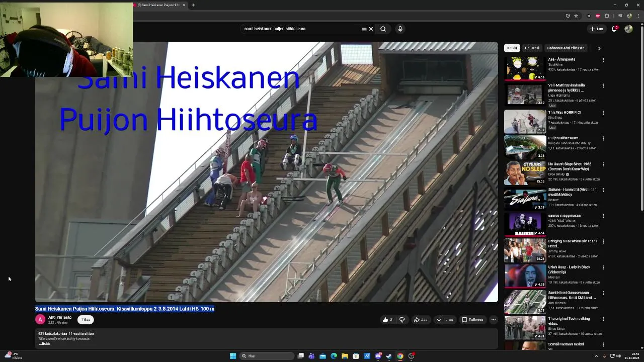Open the on-screen keyboard icon in search box

coord(364,29)
